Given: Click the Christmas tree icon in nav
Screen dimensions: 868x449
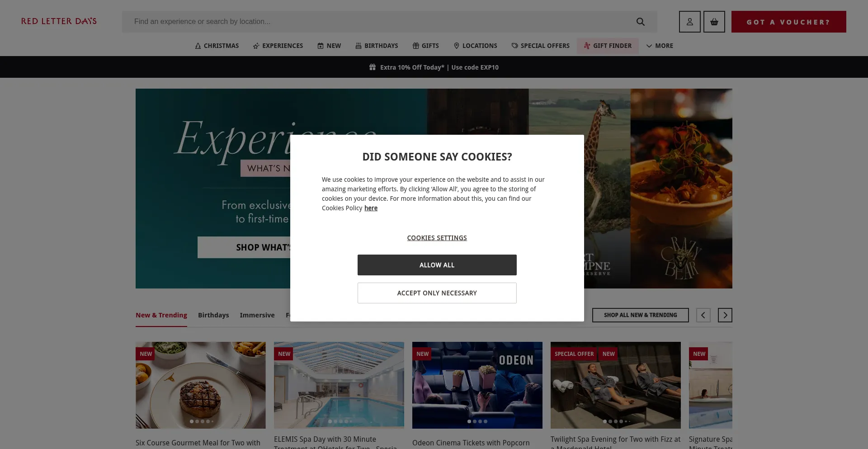Looking at the screenshot, I should [198, 46].
